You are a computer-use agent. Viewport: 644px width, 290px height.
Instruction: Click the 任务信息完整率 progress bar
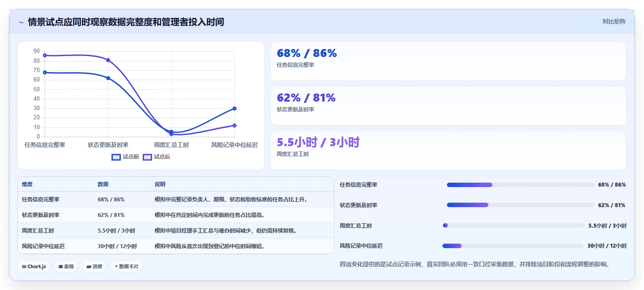pyautogui.click(x=520, y=185)
